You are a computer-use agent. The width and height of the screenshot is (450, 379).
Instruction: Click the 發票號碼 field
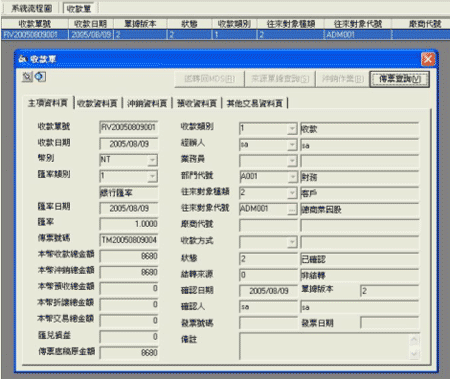tap(268, 323)
